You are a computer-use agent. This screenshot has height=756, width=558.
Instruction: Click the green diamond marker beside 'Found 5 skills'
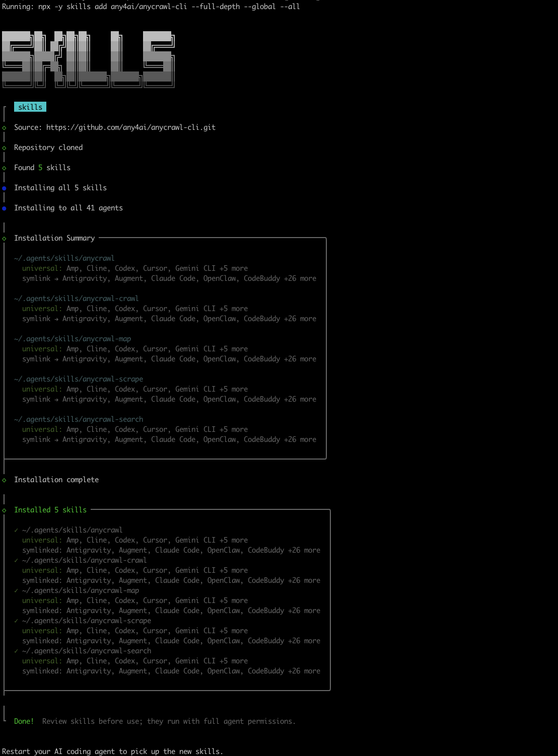[x=4, y=168]
